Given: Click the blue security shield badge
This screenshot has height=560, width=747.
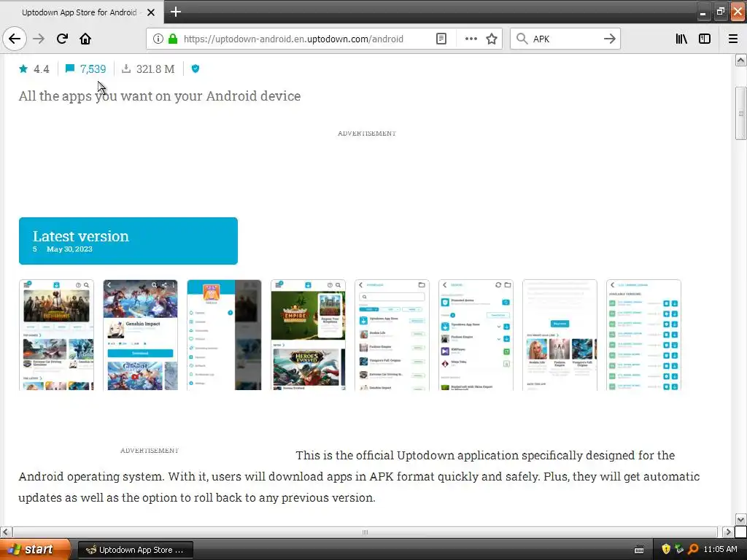Looking at the screenshot, I should pyautogui.click(x=196, y=69).
